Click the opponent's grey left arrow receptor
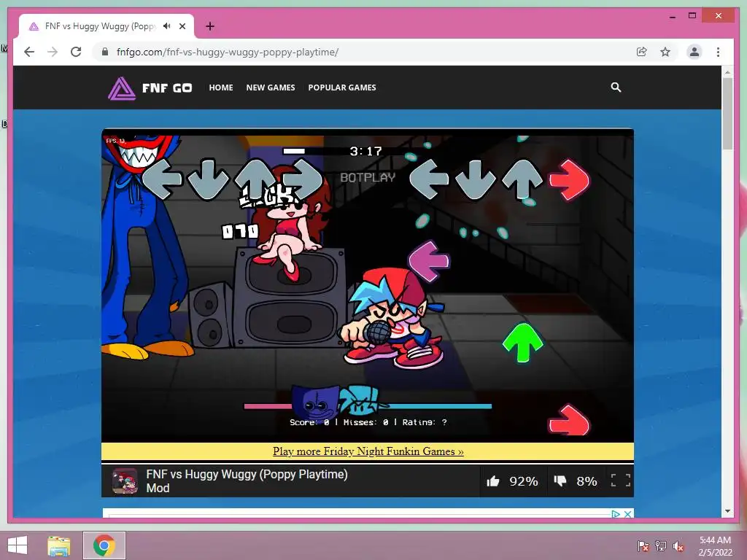Viewport: 747px width, 560px height. pyautogui.click(x=162, y=179)
